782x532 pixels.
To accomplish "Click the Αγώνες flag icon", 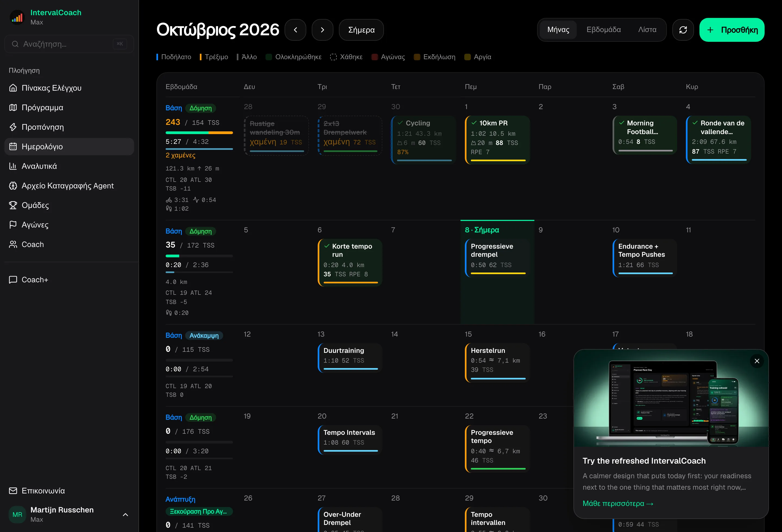I will point(13,224).
